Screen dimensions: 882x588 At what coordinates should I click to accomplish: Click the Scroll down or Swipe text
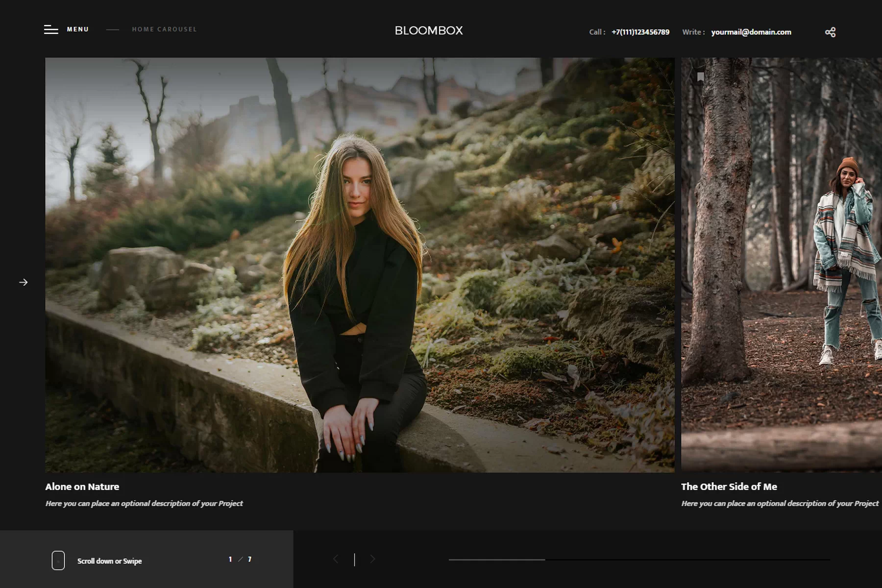click(x=109, y=561)
